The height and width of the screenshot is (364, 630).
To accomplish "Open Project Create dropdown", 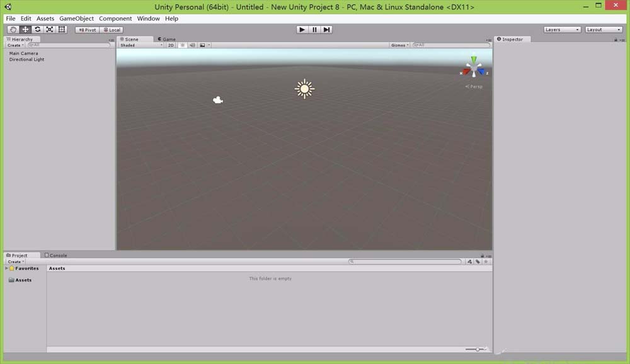I will pyautogui.click(x=16, y=261).
